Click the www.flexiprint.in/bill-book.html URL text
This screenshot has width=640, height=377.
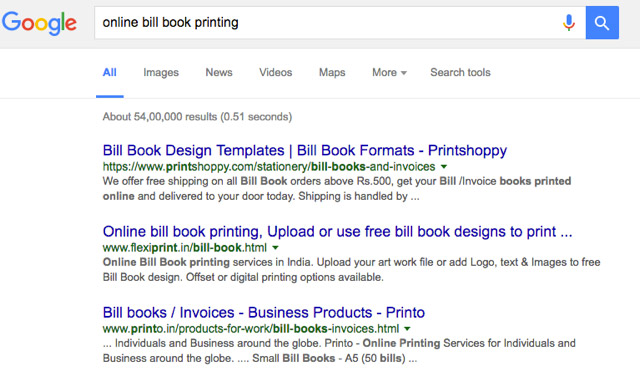click(x=184, y=248)
